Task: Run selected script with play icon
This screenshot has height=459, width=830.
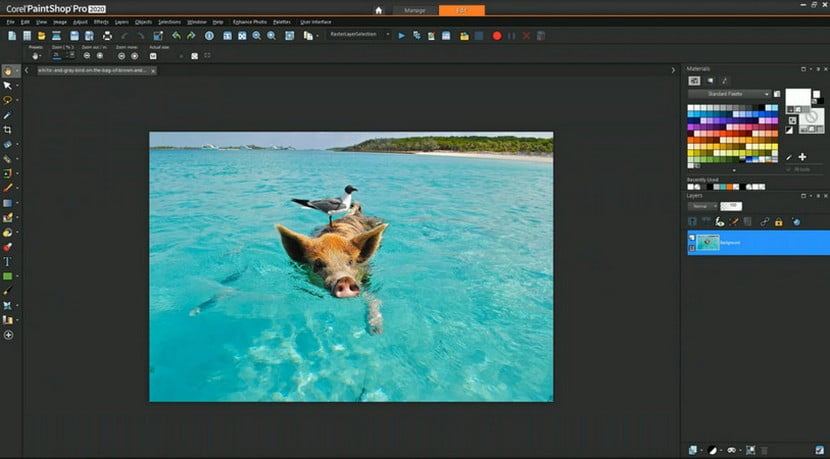Action: 402,36
